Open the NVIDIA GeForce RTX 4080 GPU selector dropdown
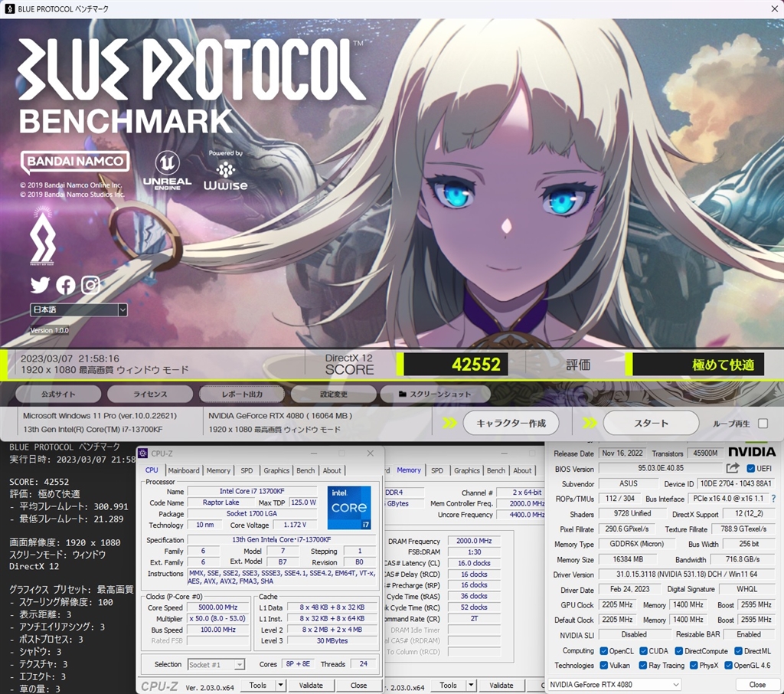Screen dimensions: 784x694 pos(615,685)
